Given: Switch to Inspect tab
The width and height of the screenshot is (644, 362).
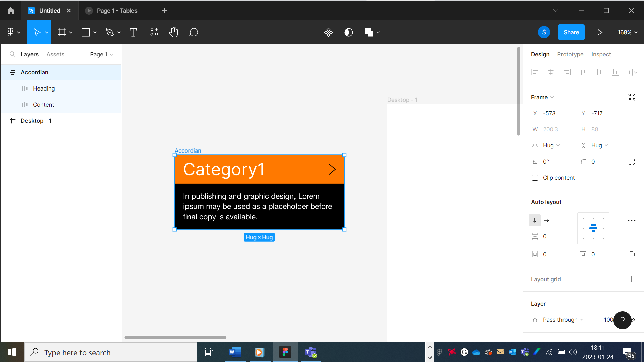Looking at the screenshot, I should click(601, 54).
